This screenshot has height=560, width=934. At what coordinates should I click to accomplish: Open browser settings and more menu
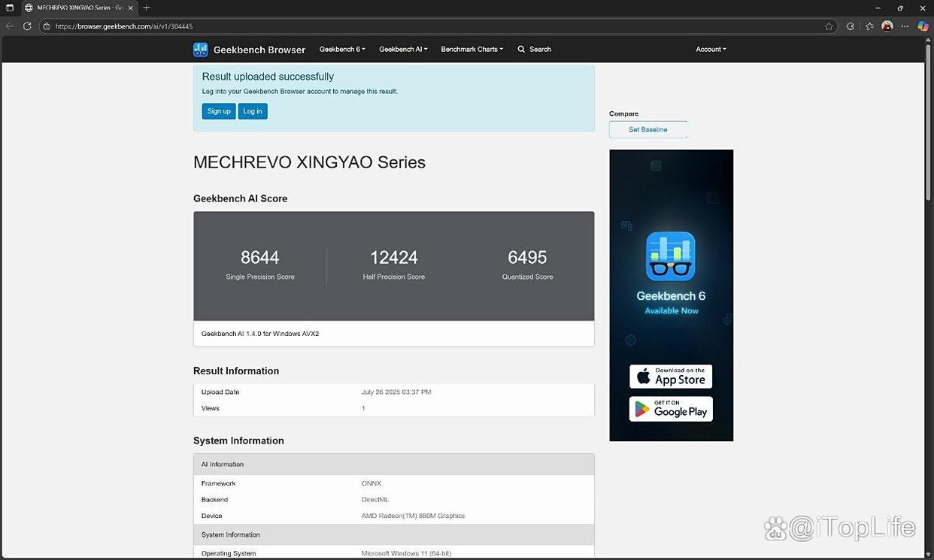coord(905,26)
